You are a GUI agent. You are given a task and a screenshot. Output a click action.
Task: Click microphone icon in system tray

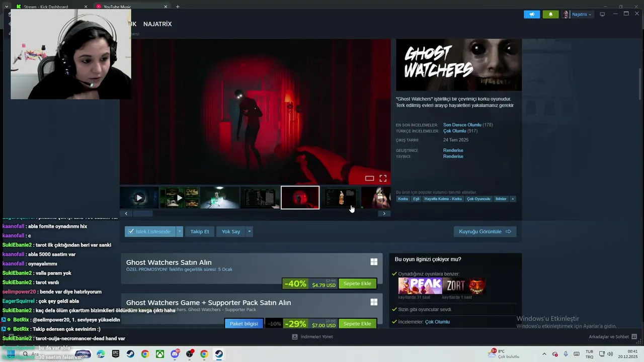[566, 354]
